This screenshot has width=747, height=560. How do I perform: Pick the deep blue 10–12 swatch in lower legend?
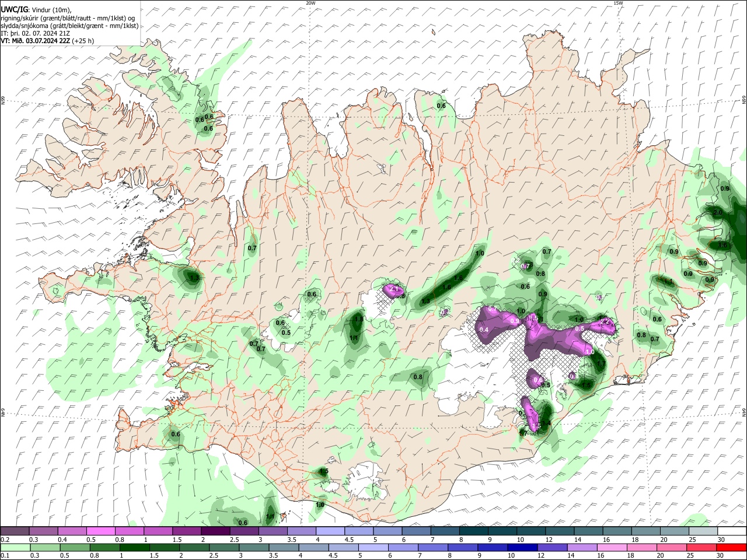tap(522, 547)
